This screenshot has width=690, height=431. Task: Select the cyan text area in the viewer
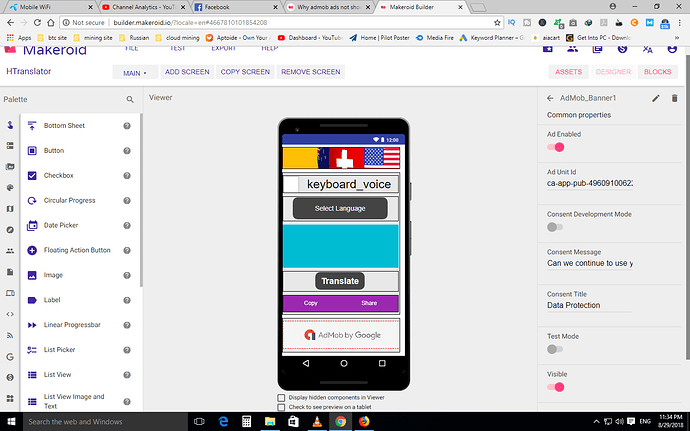[341, 246]
